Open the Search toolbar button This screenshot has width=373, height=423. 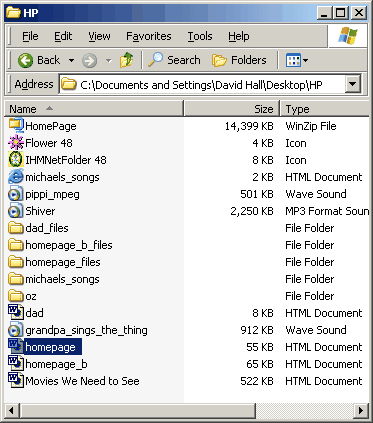(174, 60)
